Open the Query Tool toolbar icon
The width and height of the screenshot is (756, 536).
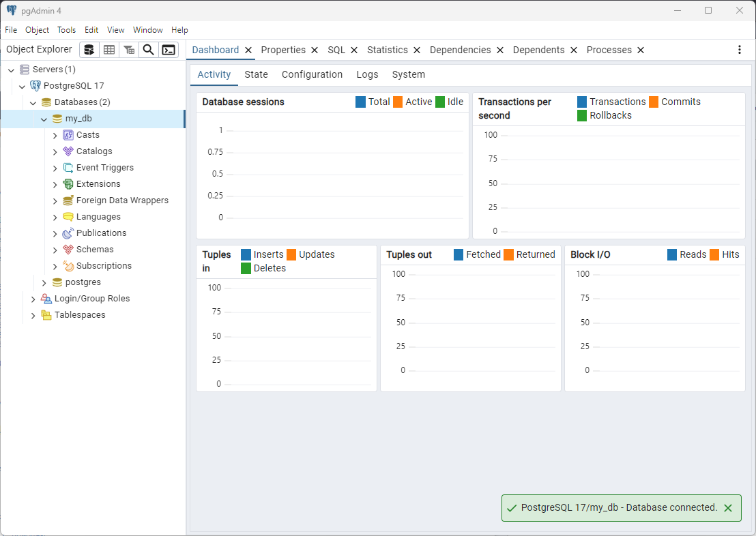(x=89, y=50)
